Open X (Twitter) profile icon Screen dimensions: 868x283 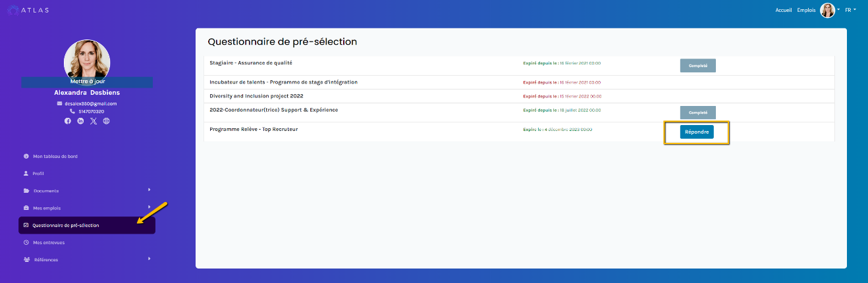pos(94,121)
